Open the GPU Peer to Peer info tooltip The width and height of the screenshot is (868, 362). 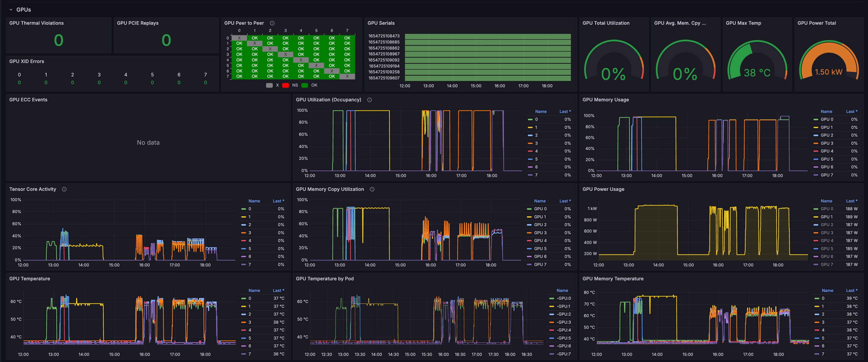272,23
